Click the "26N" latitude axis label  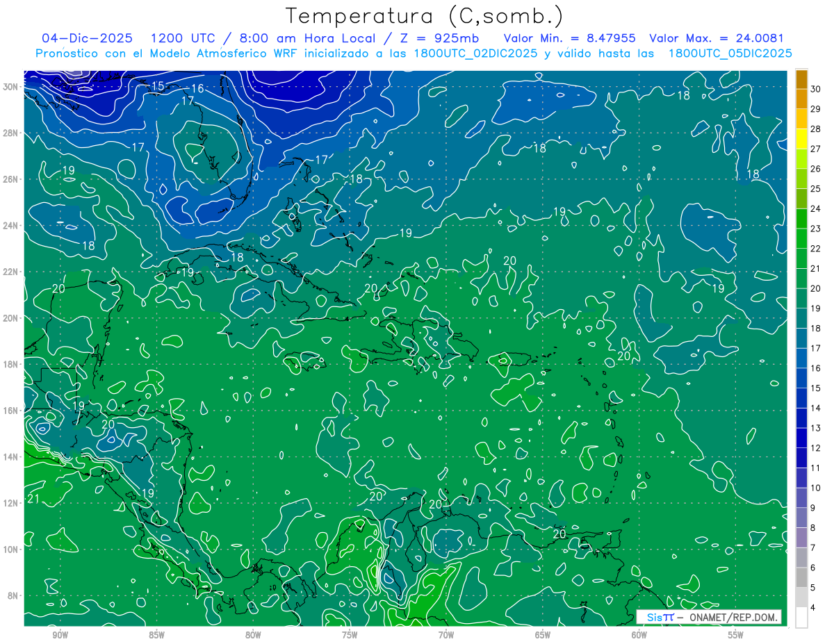click(10, 179)
